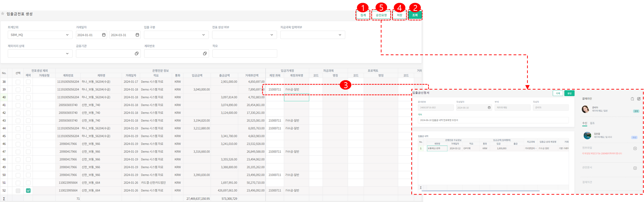This screenshot has height=202, width=644.
Task: Click the 승인요청 button
Action: (x=381, y=15)
